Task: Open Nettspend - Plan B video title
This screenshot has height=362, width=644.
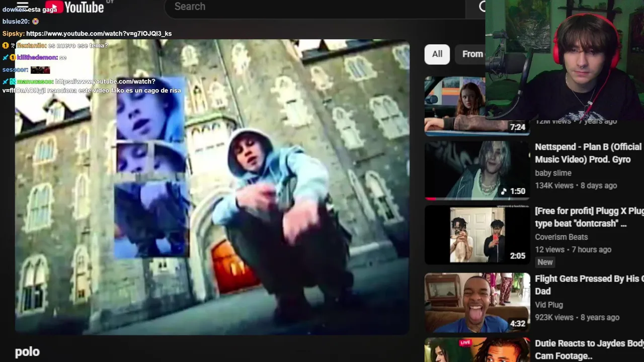Action: [x=589, y=153]
